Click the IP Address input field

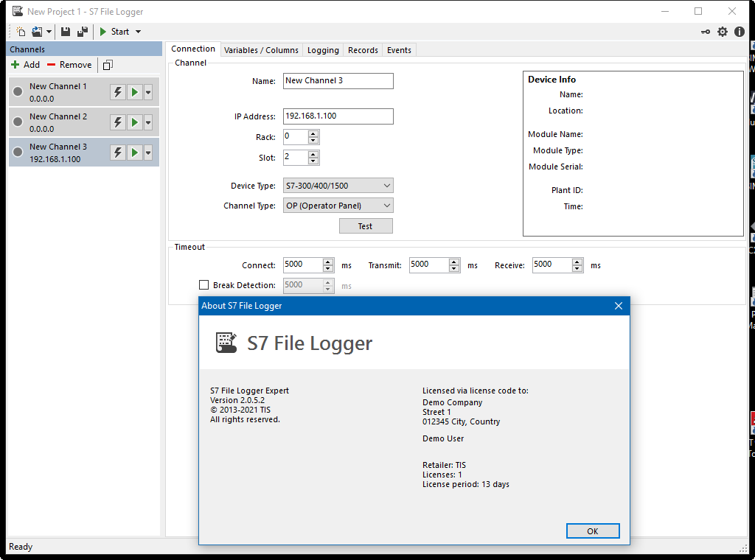338,116
